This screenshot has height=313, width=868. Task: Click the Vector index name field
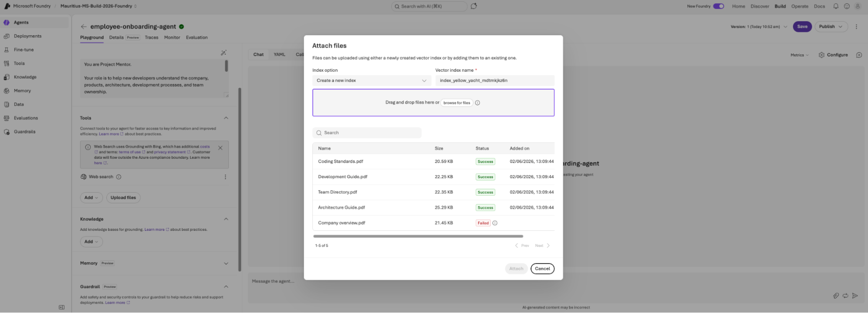pos(495,80)
